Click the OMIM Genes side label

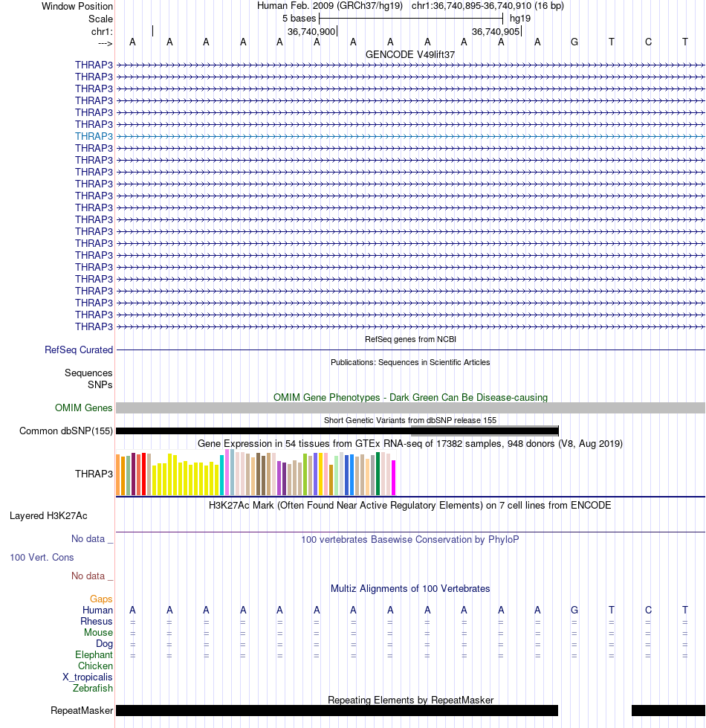click(83, 408)
